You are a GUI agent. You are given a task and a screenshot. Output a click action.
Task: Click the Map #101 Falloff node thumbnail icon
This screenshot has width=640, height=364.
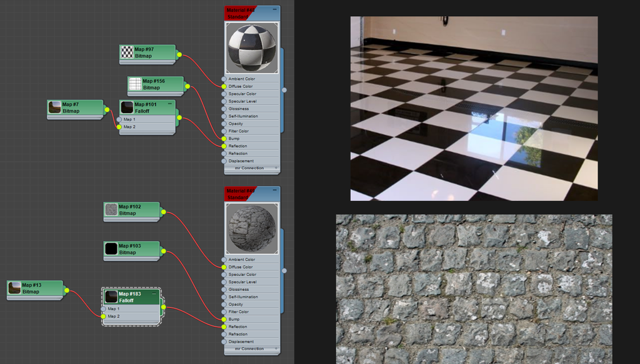(127, 107)
